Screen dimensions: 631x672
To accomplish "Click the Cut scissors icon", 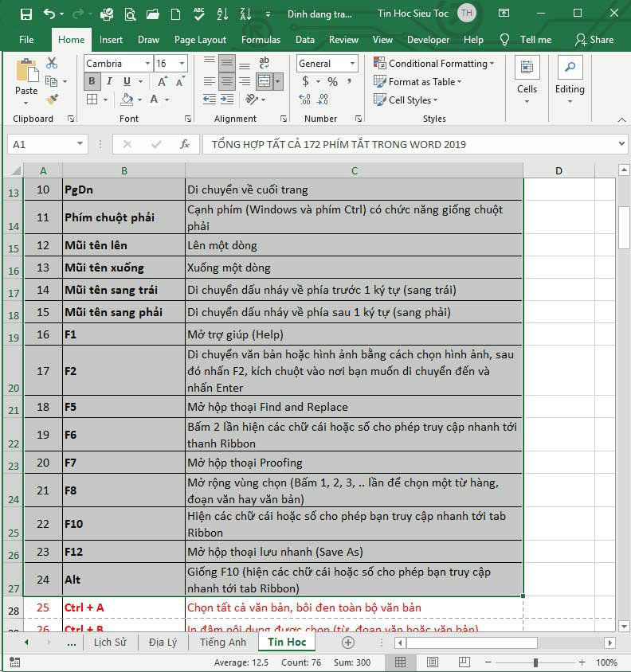I will [x=52, y=63].
